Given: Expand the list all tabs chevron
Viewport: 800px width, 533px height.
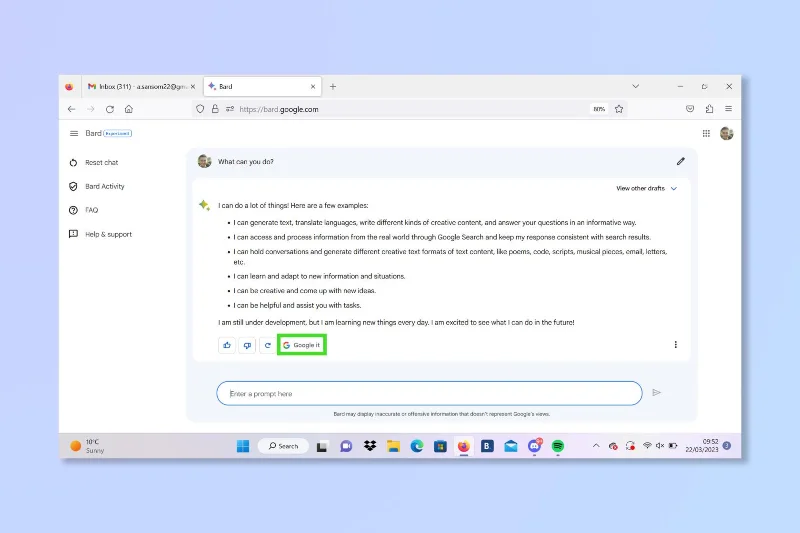Looking at the screenshot, I should (635, 86).
